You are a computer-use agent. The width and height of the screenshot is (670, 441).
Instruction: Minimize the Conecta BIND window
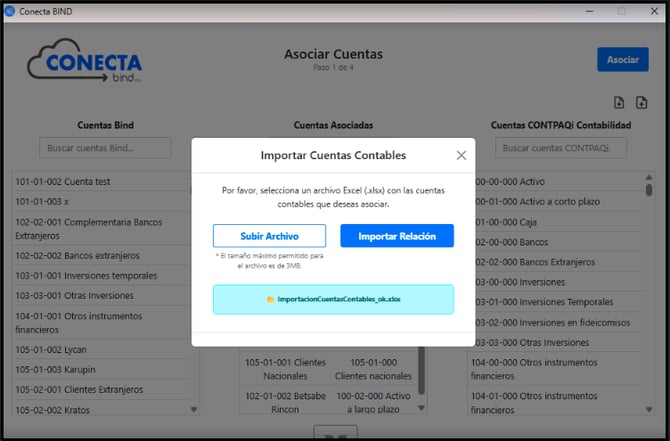coord(590,11)
